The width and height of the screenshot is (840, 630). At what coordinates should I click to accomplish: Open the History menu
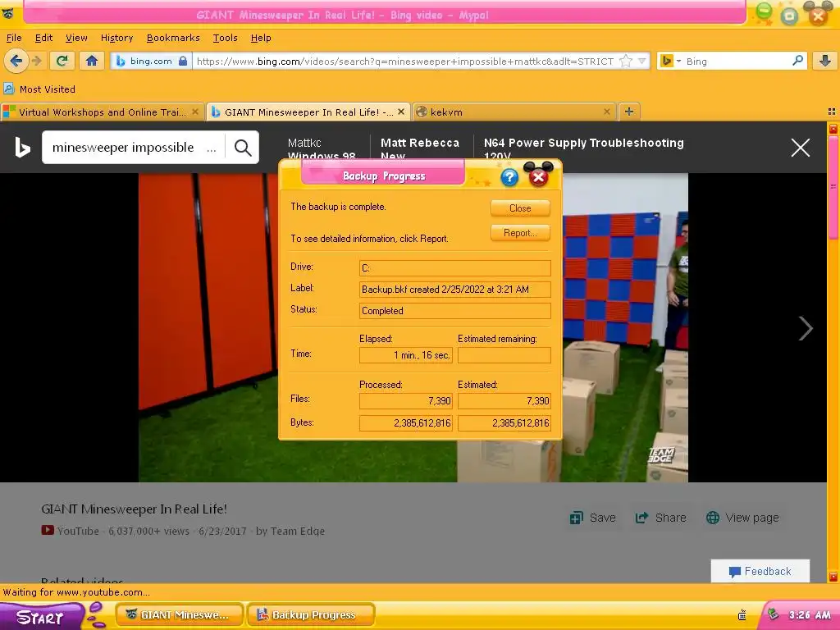tap(116, 38)
